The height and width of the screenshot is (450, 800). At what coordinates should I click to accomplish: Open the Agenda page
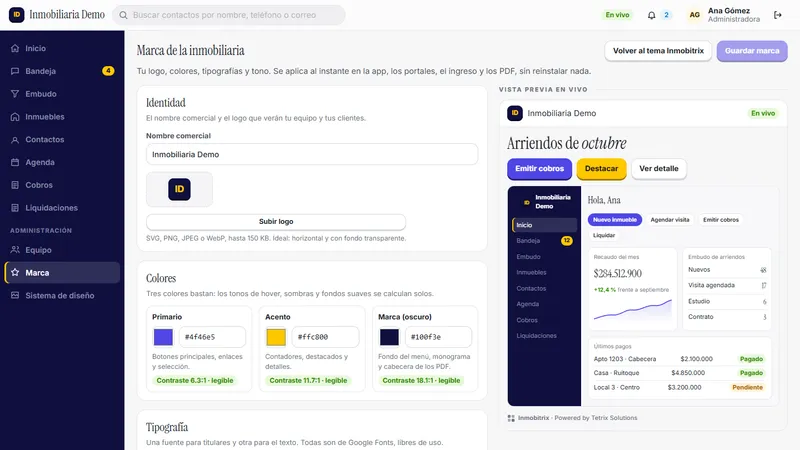point(62,162)
